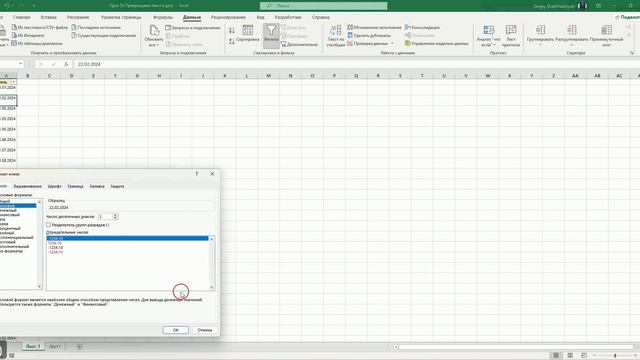Open the filter dropdown in cell A1
The image size is (640, 360).
point(13,82)
